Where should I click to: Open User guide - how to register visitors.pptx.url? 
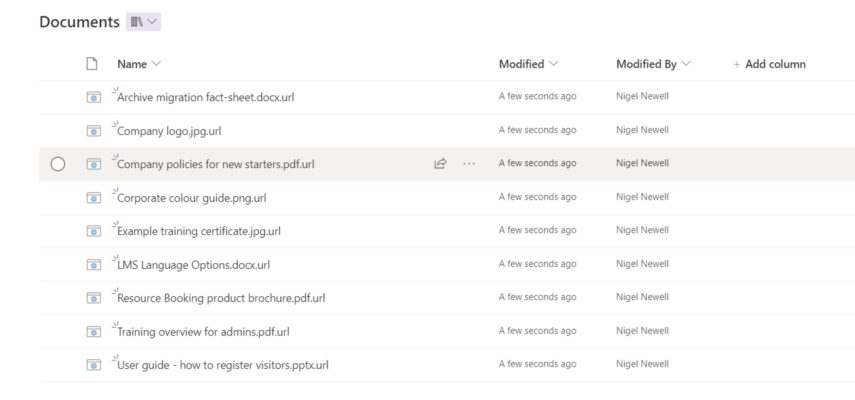point(222,365)
